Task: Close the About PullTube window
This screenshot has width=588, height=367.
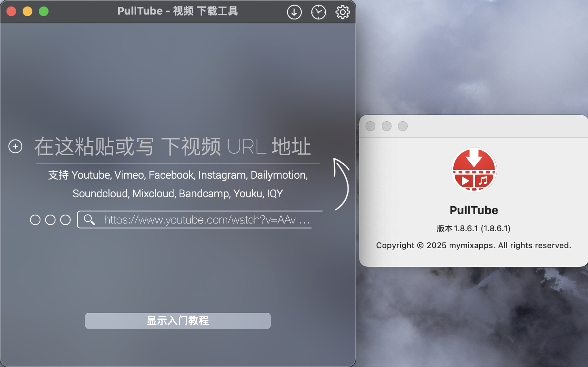Action: pos(370,126)
